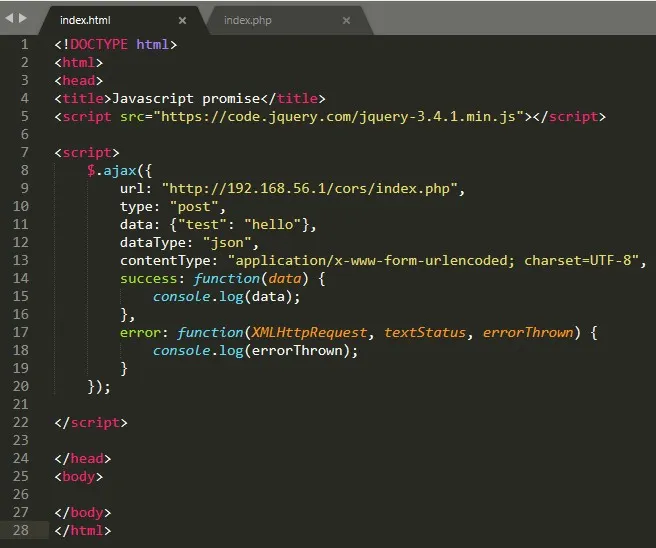Image resolution: width=656 pixels, height=548 pixels.
Task: Click the closing html tag on line 28
Action: coord(83,530)
